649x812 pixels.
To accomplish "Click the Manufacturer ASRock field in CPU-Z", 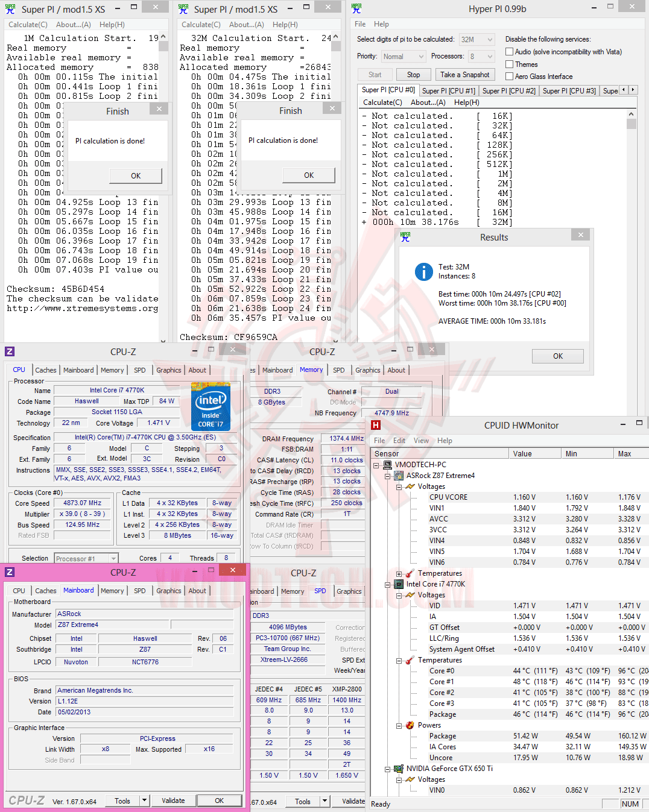I will (x=144, y=614).
